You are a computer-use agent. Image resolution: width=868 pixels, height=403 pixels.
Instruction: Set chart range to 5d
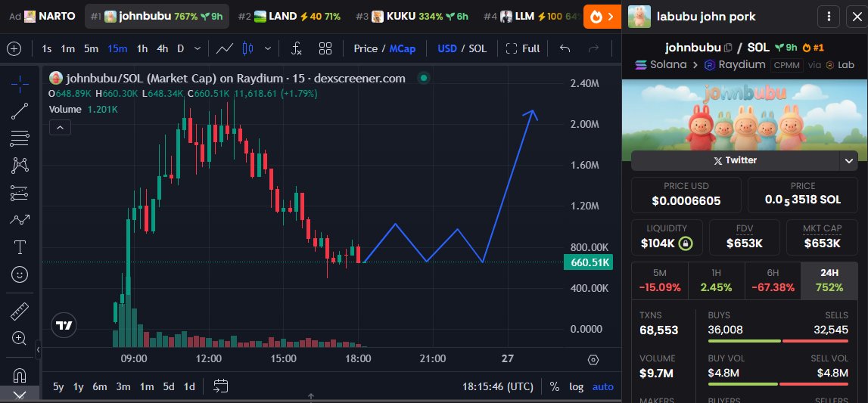coord(168,386)
